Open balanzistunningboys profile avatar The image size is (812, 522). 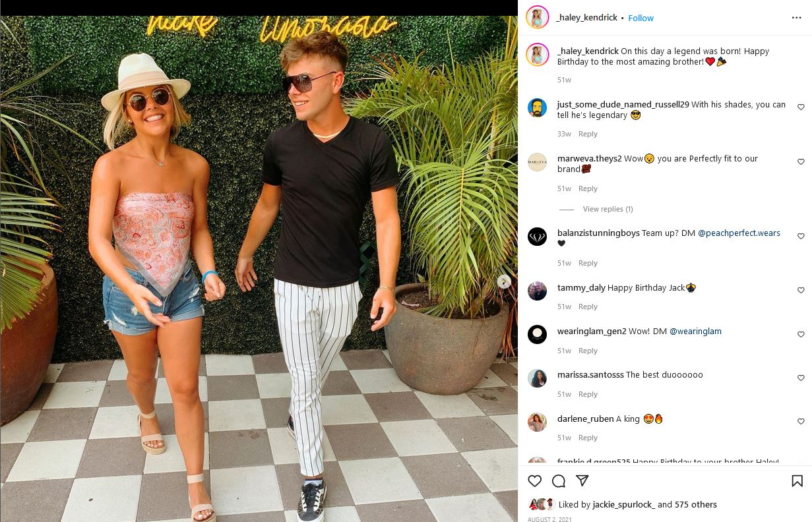(x=538, y=236)
